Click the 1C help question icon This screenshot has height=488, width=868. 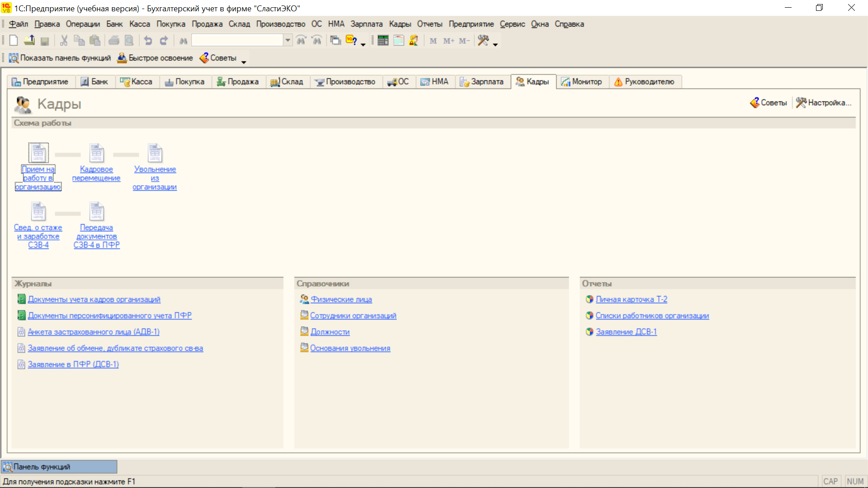(x=351, y=41)
